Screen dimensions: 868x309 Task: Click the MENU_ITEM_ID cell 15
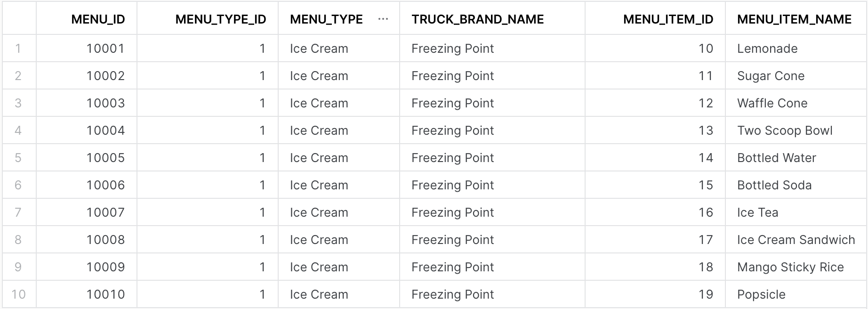706,185
